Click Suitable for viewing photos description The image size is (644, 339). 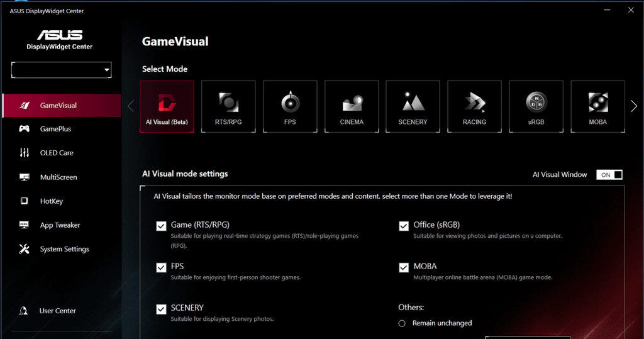click(487, 236)
